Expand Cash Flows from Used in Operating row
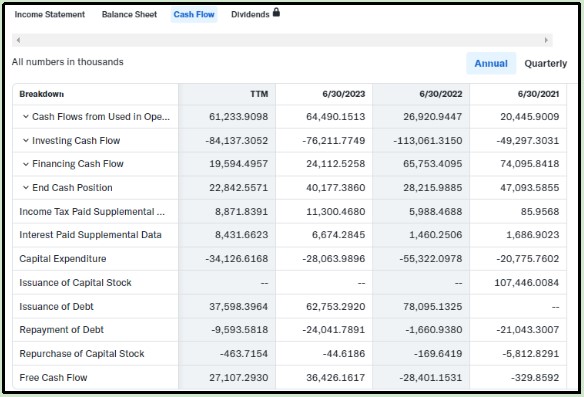This screenshot has height=397, width=584. pyautogui.click(x=26, y=117)
